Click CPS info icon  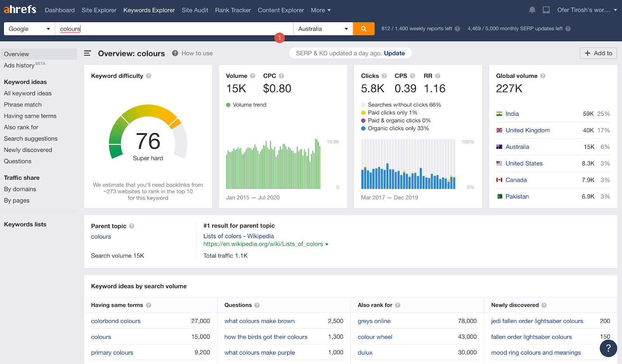click(412, 76)
